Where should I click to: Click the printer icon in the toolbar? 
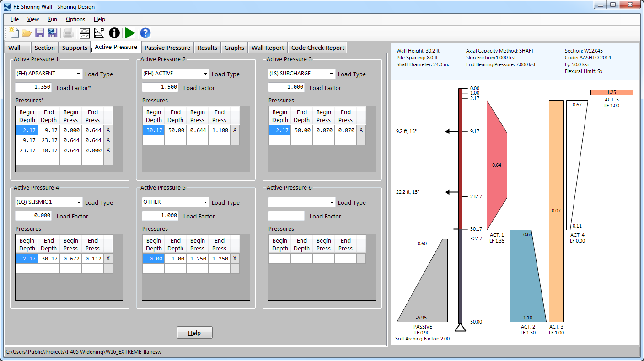(68, 33)
